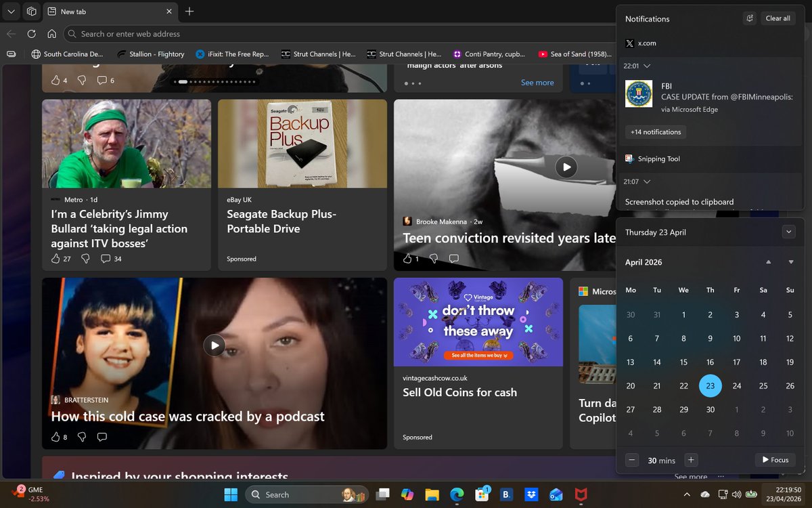Open Sell Old Coins for cash ad
812x508 pixels.
tap(478, 363)
